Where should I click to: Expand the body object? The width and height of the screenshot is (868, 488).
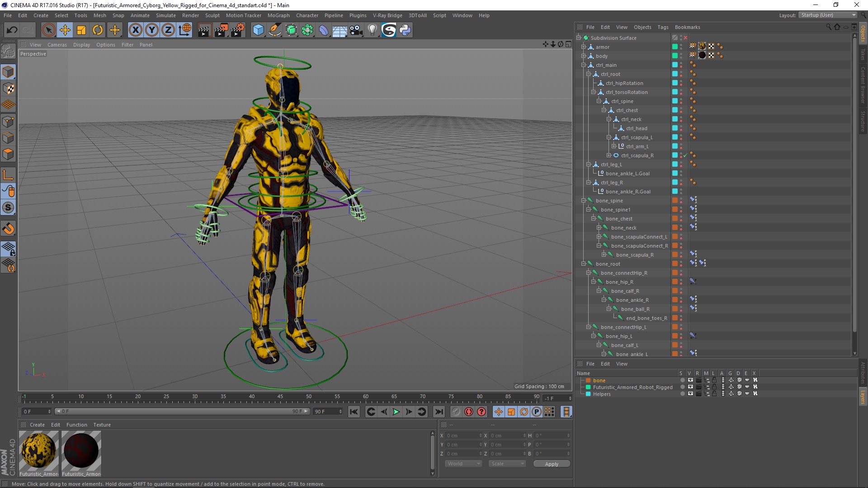tap(584, 56)
